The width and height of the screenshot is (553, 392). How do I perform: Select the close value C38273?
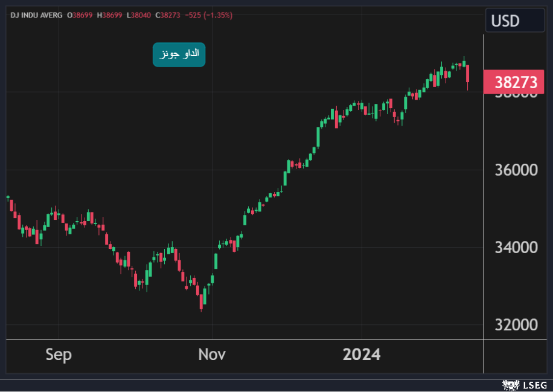click(168, 16)
